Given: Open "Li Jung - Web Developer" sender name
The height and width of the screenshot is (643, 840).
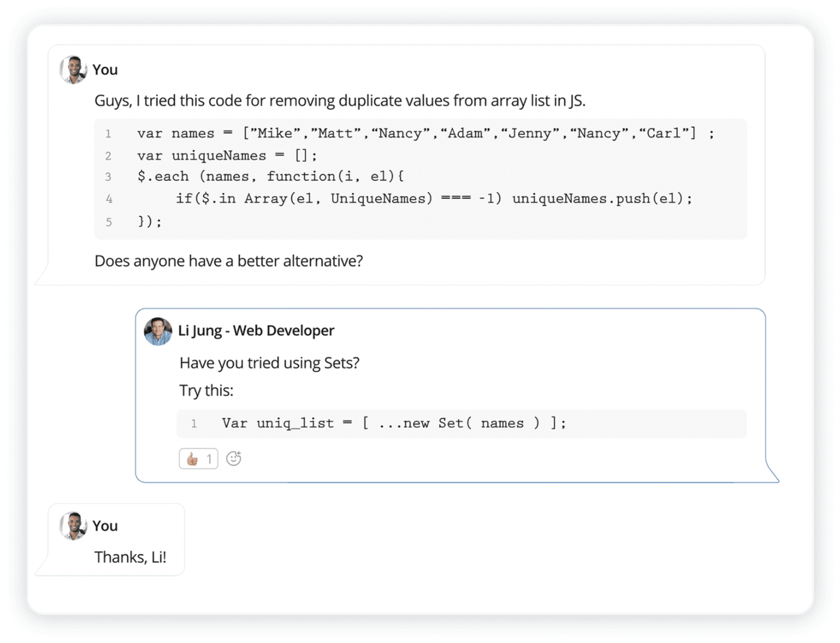Looking at the screenshot, I should tap(256, 330).
